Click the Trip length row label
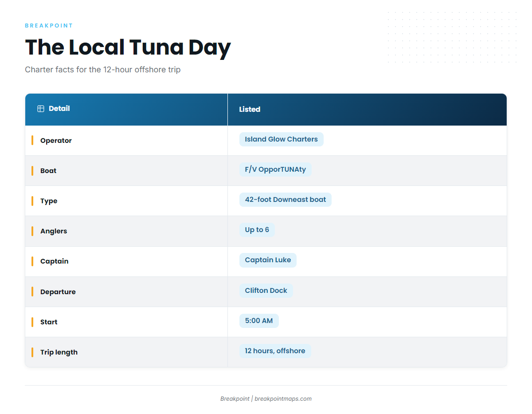Image resolution: width=532 pixels, height=414 pixels. [x=59, y=352]
